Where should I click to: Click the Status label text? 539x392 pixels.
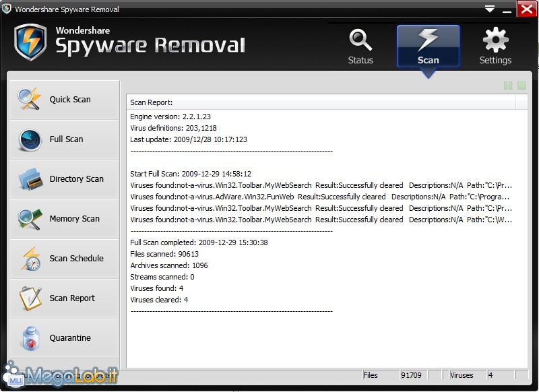click(360, 61)
